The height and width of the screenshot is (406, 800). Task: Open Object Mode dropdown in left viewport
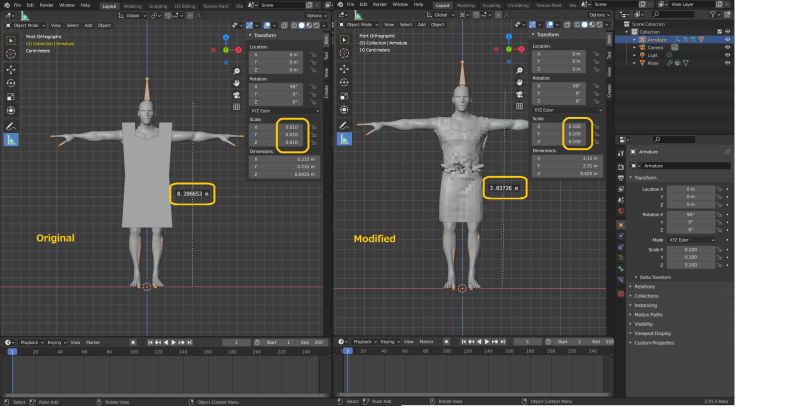coord(25,24)
